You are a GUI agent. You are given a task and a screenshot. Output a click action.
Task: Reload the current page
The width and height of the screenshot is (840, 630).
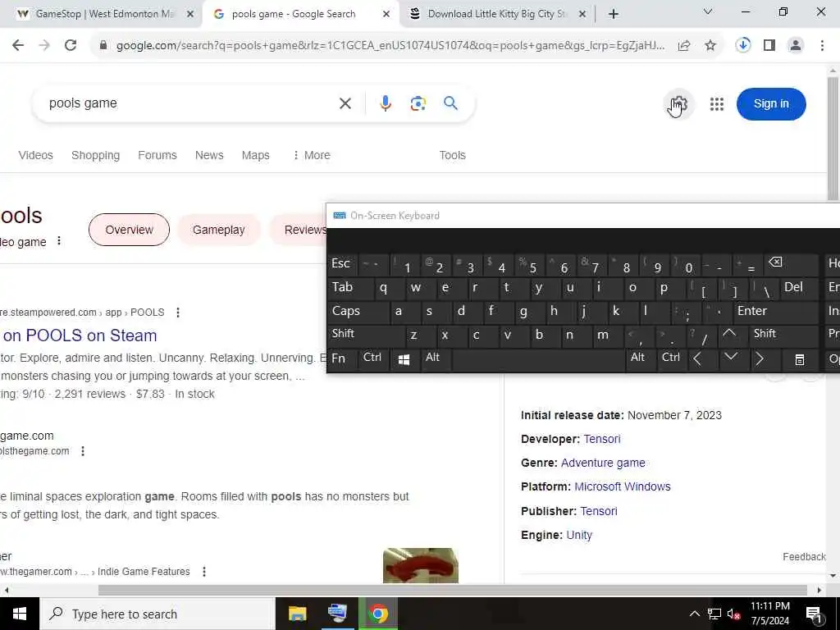[x=71, y=46]
